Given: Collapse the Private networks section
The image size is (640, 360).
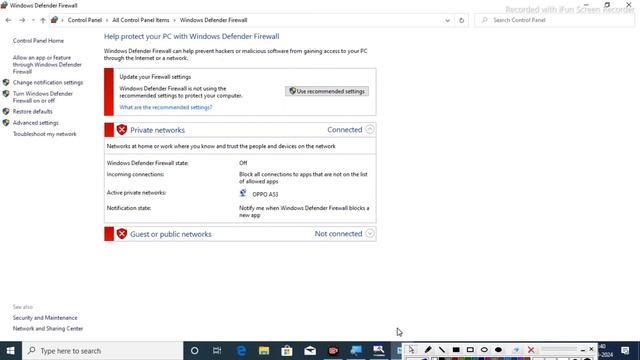Looking at the screenshot, I should coord(370,129).
